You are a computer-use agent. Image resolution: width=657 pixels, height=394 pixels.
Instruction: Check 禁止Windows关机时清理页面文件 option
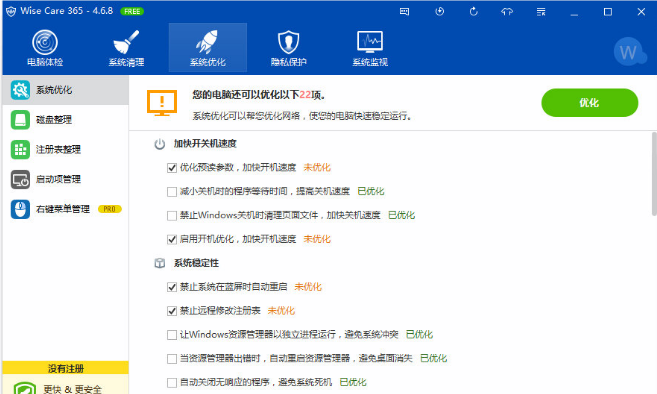172,215
